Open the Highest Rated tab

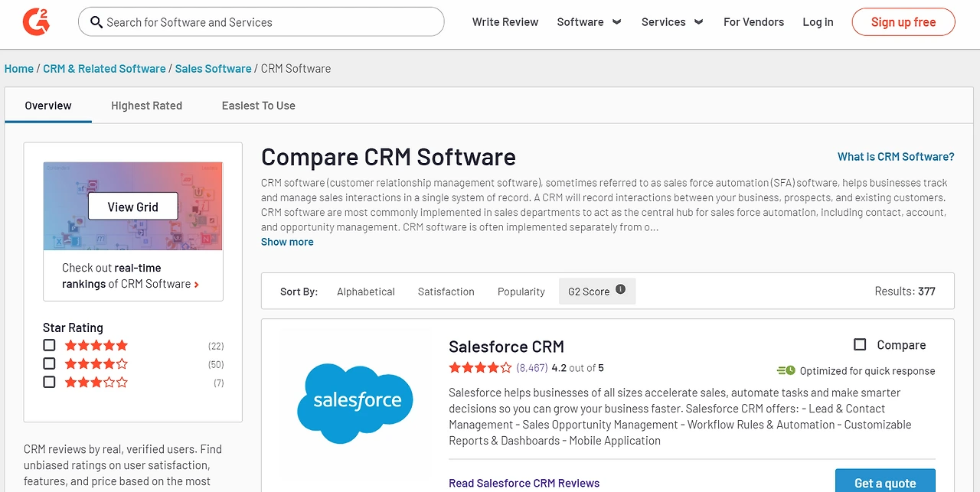(146, 106)
